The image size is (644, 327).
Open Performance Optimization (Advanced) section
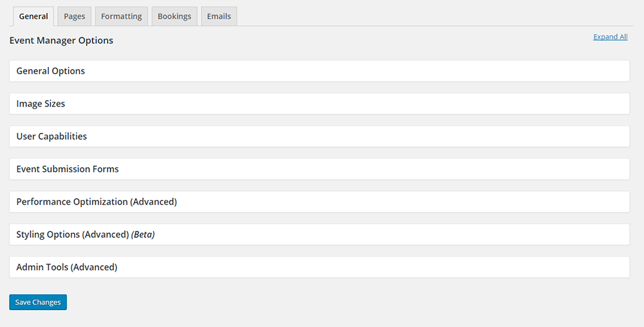click(319, 201)
